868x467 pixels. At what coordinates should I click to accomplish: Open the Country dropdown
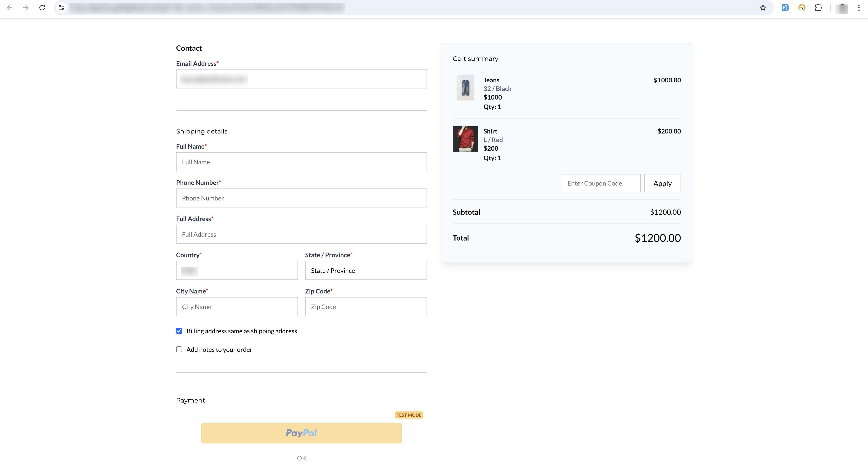pyautogui.click(x=237, y=270)
